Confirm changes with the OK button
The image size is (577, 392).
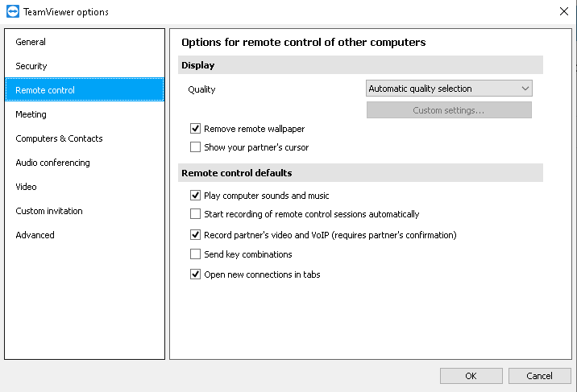point(471,376)
